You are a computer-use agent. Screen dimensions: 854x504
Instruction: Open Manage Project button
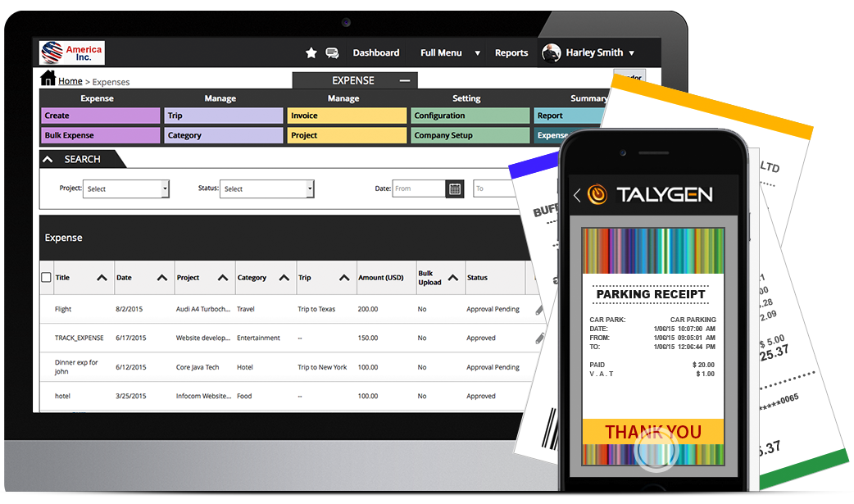[x=347, y=135]
